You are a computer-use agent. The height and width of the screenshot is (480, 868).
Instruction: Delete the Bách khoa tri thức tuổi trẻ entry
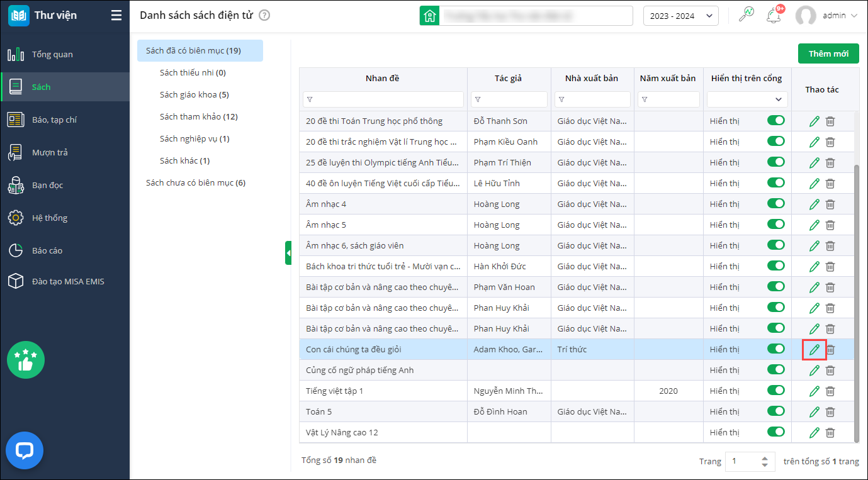tap(830, 267)
